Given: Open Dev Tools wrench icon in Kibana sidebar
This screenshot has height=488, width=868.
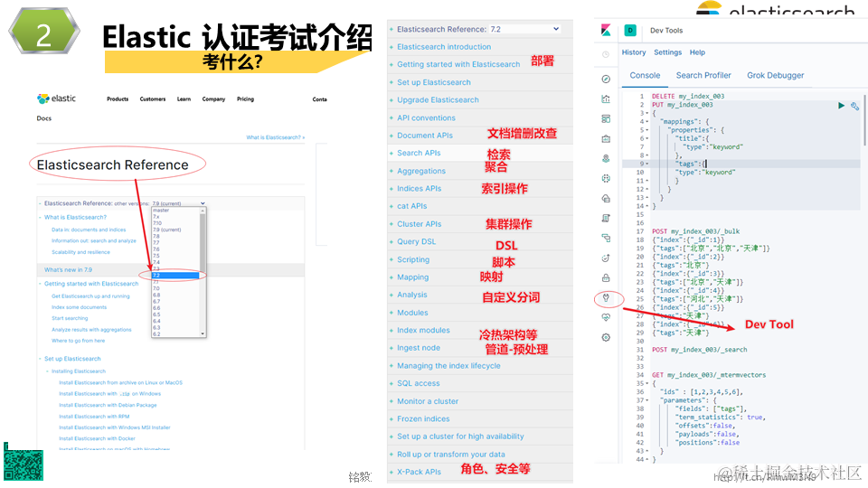Looking at the screenshot, I should point(606,298).
